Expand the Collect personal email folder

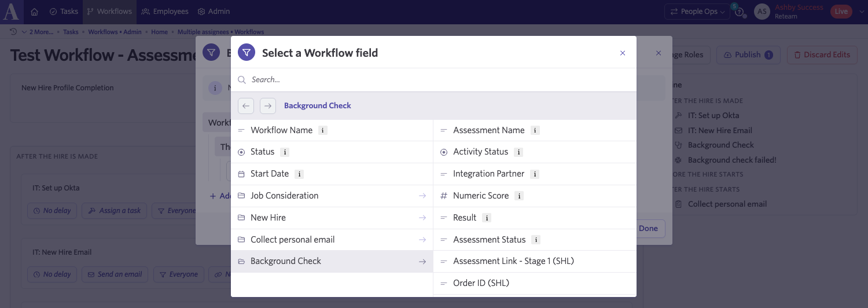pyautogui.click(x=332, y=240)
